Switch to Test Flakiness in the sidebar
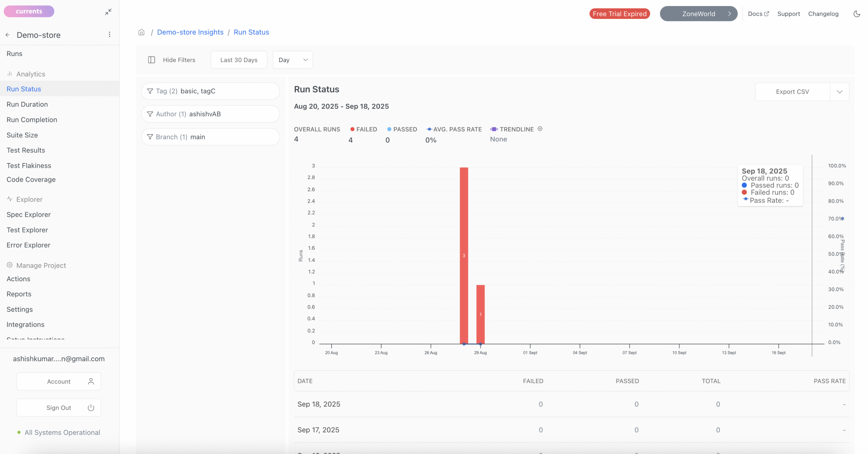868x454 pixels. pyautogui.click(x=29, y=165)
